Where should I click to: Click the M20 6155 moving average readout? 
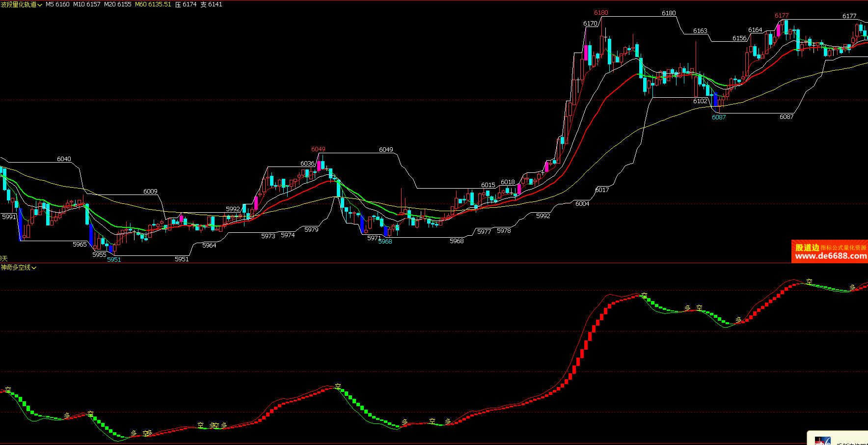[117, 4]
